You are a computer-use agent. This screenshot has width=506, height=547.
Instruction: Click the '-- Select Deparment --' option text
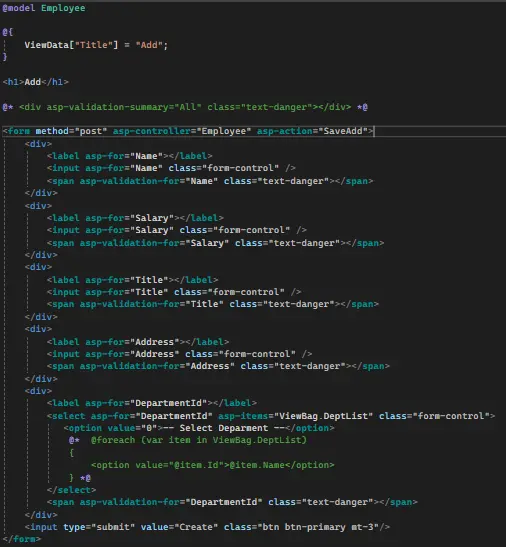point(224,428)
